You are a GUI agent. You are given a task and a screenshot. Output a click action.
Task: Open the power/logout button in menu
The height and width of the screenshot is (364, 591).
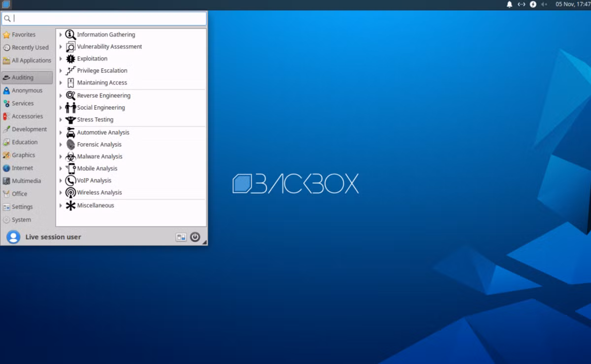pos(195,237)
